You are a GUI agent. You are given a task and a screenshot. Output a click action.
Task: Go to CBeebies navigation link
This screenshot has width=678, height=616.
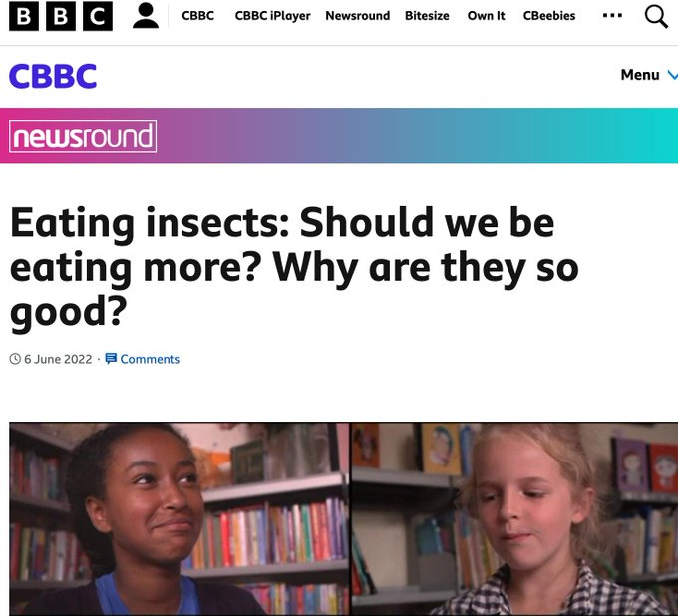(549, 16)
